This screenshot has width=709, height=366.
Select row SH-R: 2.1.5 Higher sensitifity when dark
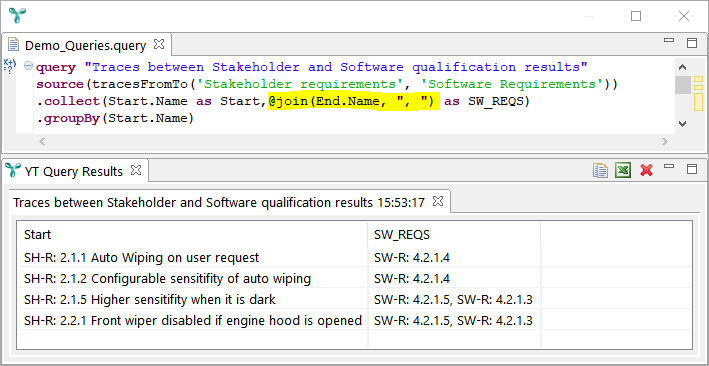354,299
